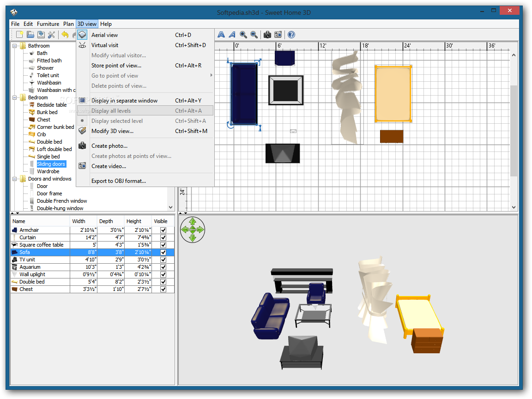Open Preferences via the tools icon

(x=52, y=35)
